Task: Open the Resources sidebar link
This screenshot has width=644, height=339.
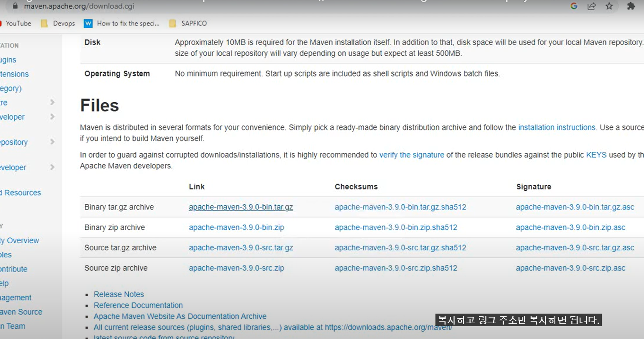Action: [21, 193]
